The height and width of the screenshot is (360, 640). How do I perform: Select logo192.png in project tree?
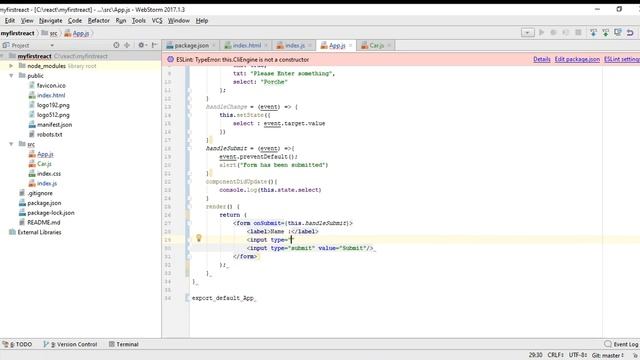53,105
